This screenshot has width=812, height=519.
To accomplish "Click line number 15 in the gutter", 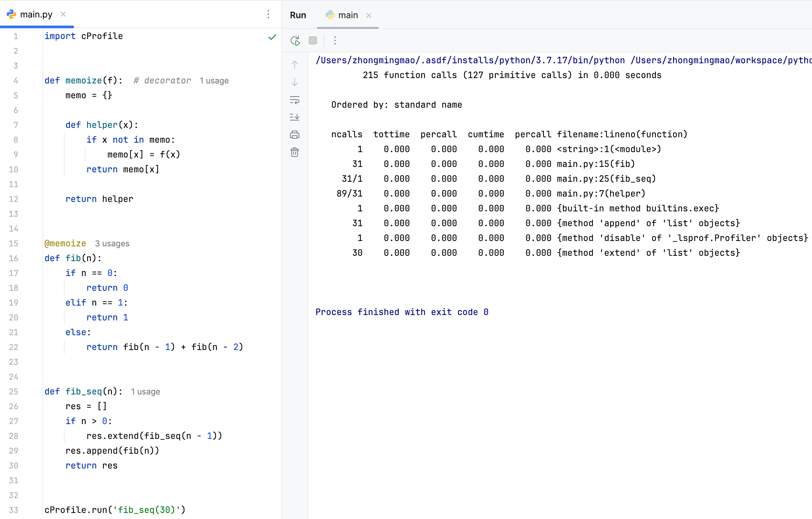I will click(13, 243).
